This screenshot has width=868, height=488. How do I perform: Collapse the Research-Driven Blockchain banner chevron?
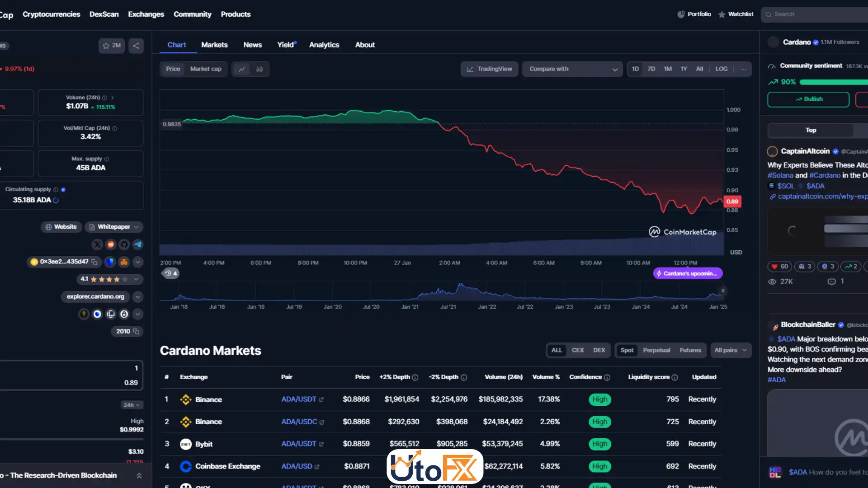[139, 476]
